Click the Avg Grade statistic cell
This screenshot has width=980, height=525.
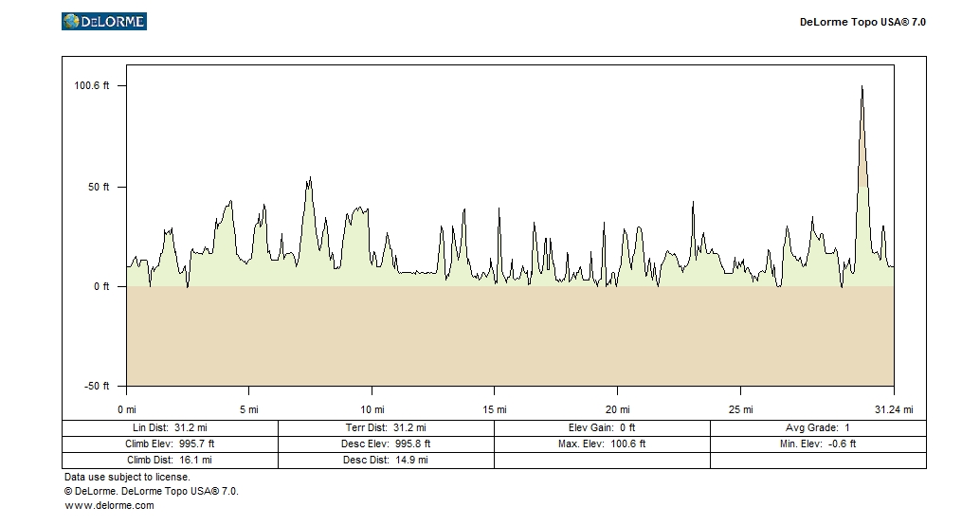817,428
